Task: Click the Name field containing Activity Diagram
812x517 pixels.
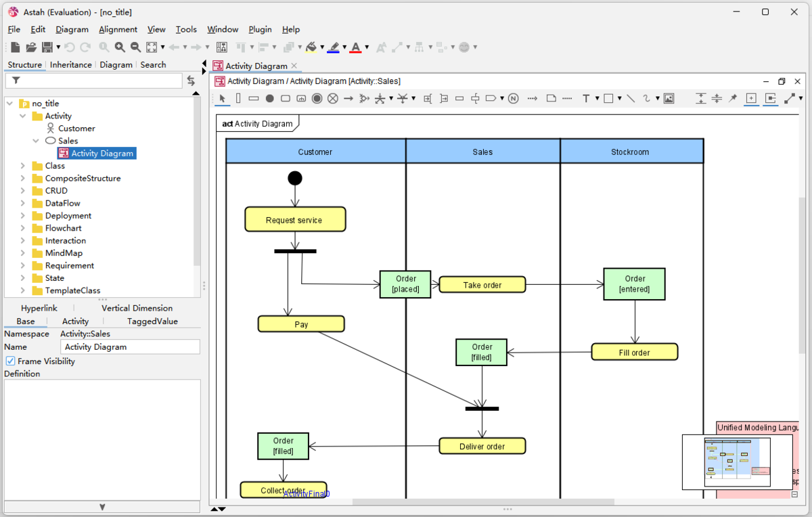Action: click(130, 346)
